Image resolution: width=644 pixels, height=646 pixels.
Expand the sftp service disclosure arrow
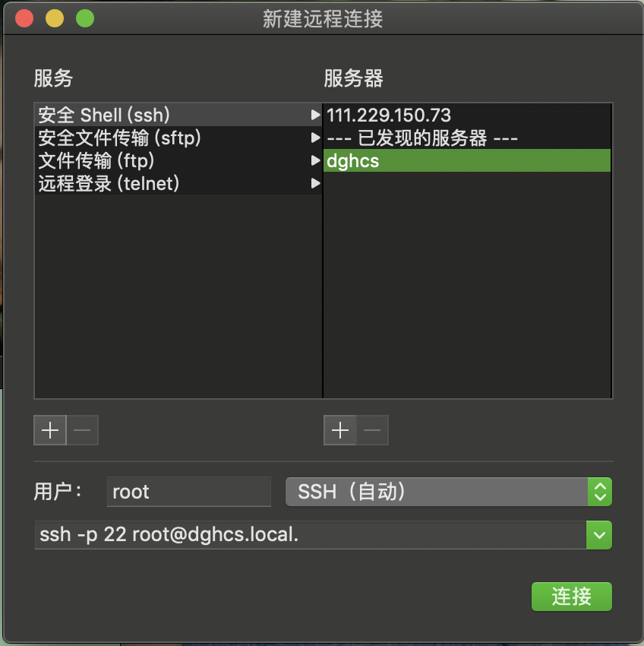[x=315, y=138]
